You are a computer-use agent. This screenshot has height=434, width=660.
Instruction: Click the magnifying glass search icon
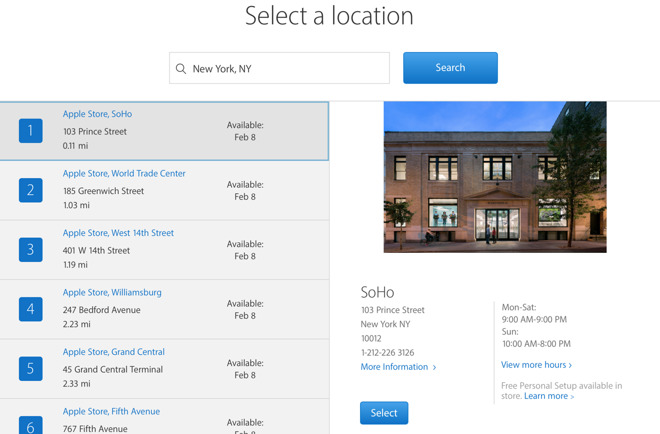(181, 69)
